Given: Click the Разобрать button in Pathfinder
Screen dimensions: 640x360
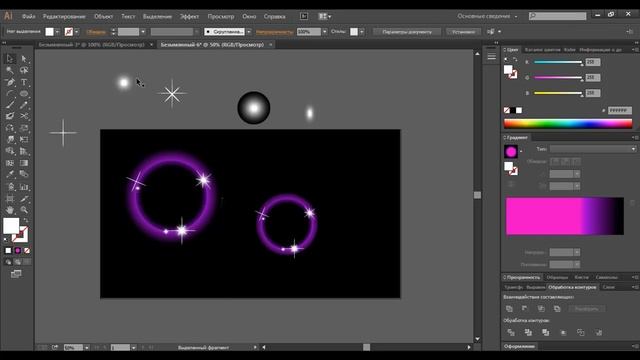Looking at the screenshot, I should point(587,309).
